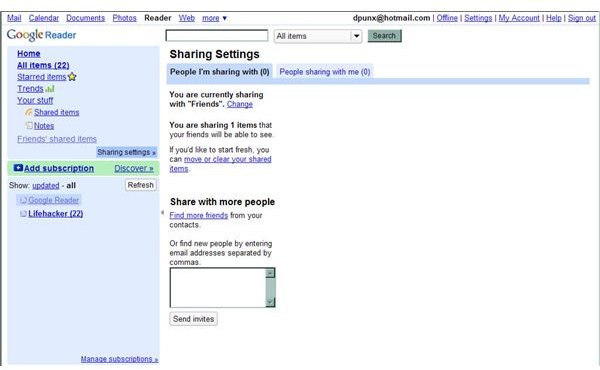
Task: Open Web from the top navigation
Action: (x=187, y=18)
